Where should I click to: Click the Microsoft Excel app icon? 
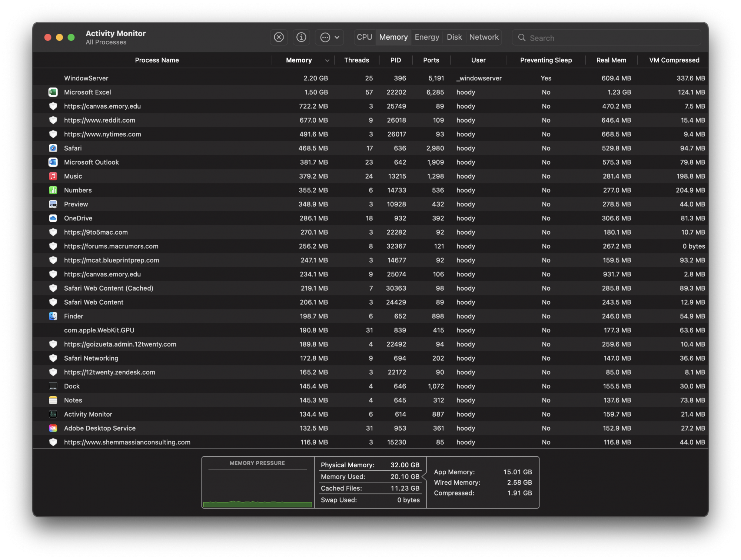tap(53, 92)
